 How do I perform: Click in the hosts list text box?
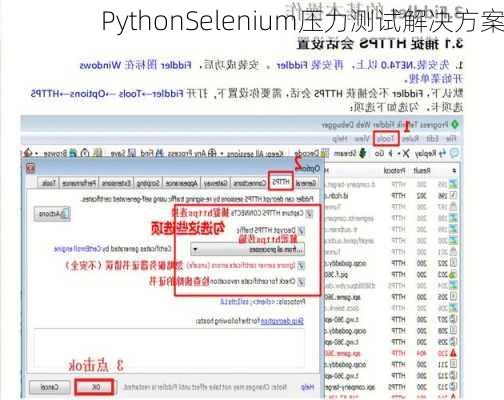click(169, 347)
